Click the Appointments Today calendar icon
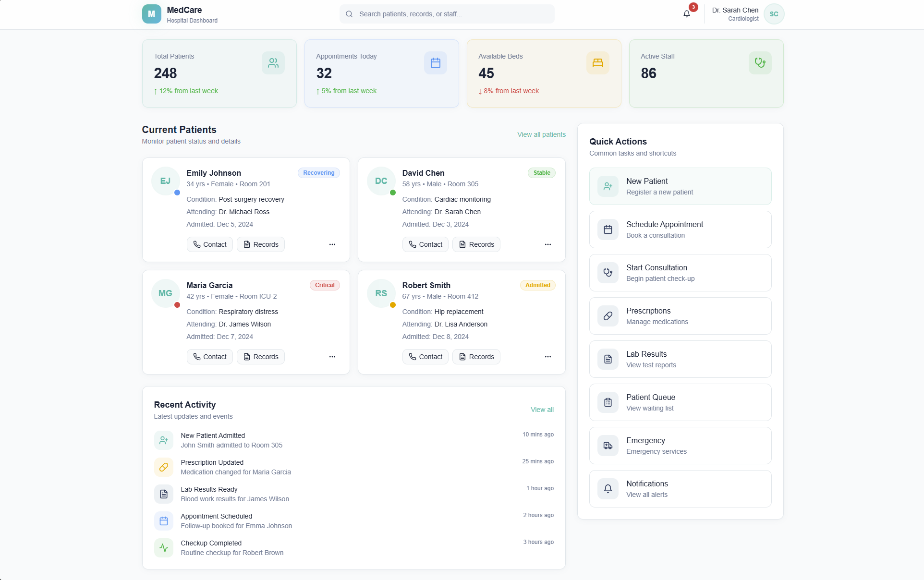 click(435, 63)
